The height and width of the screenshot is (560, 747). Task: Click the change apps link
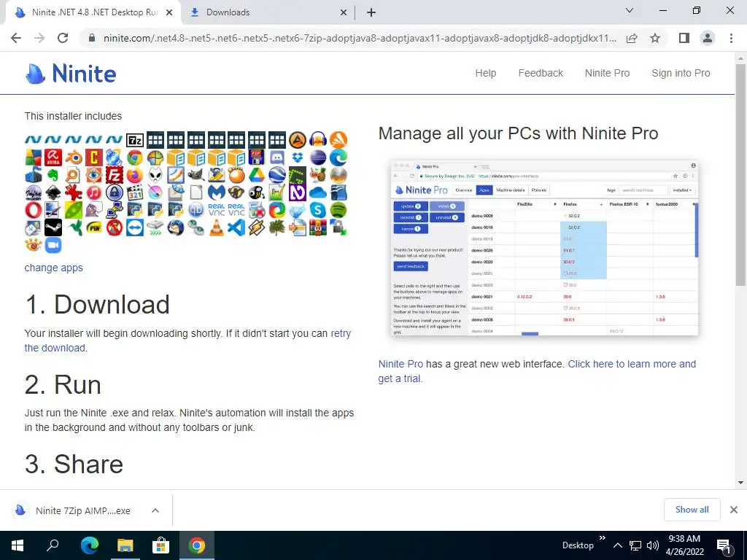click(x=53, y=268)
